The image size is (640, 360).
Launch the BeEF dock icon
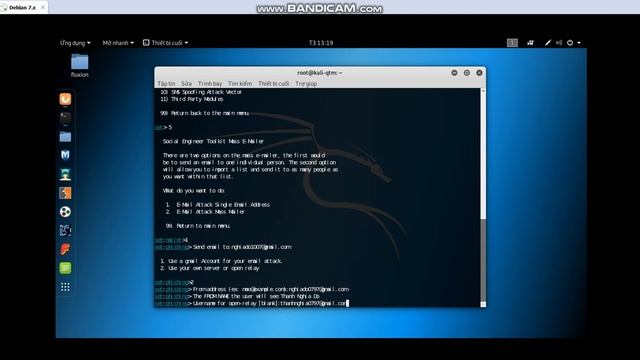[65, 231]
